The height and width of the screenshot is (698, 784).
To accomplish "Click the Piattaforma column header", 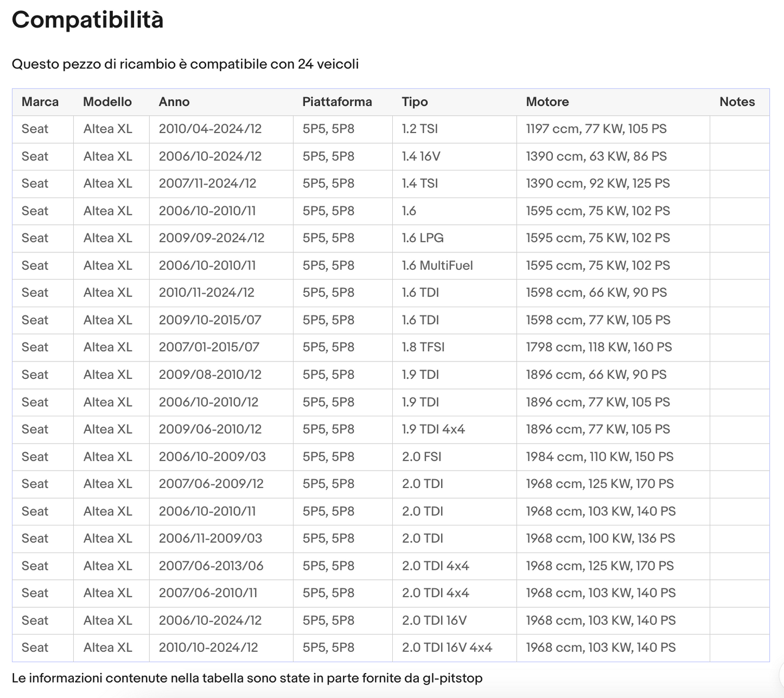I will 337,102.
